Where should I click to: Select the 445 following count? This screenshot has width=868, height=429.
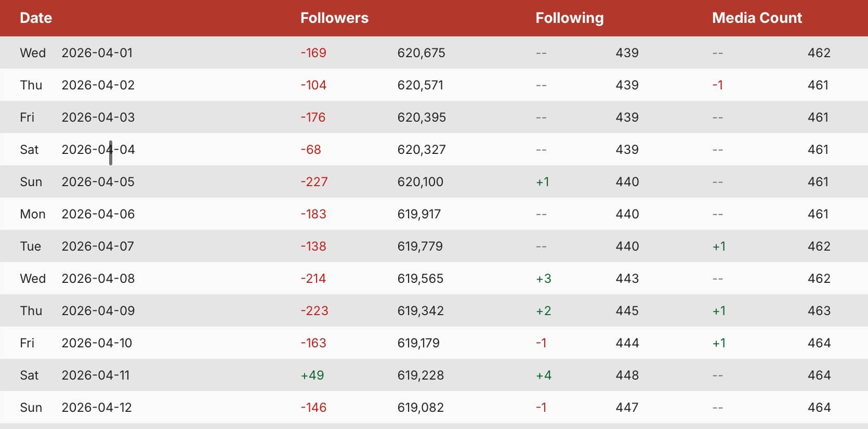tap(627, 311)
